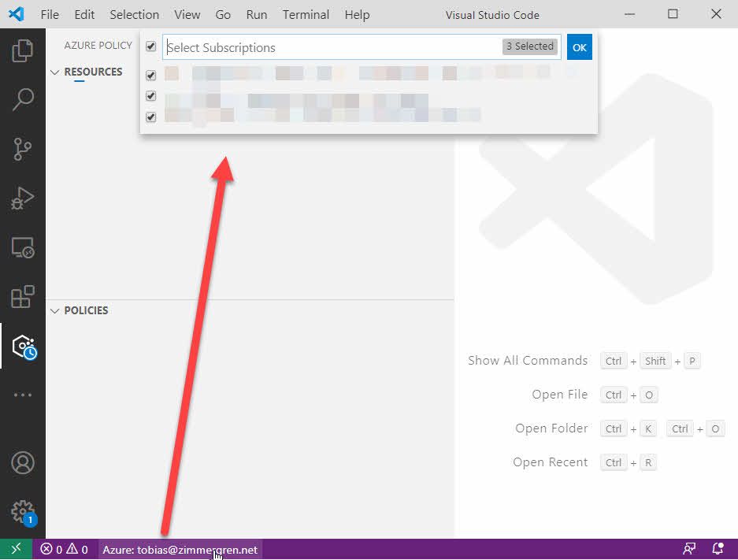Open the Selection menu
738x560 pixels.
pos(134,14)
